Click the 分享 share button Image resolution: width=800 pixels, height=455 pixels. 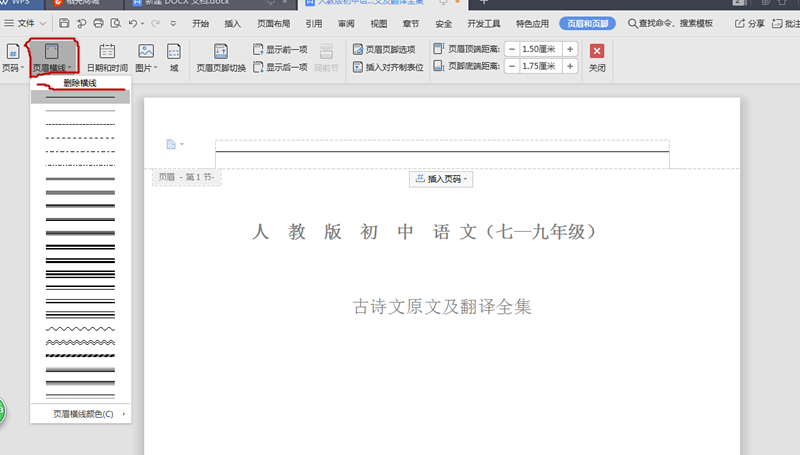(x=749, y=23)
